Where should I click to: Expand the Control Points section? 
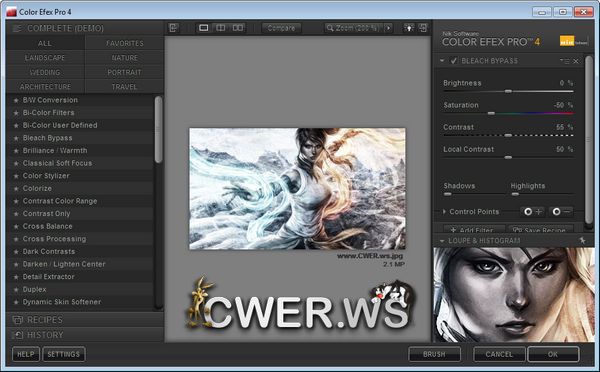tap(444, 212)
